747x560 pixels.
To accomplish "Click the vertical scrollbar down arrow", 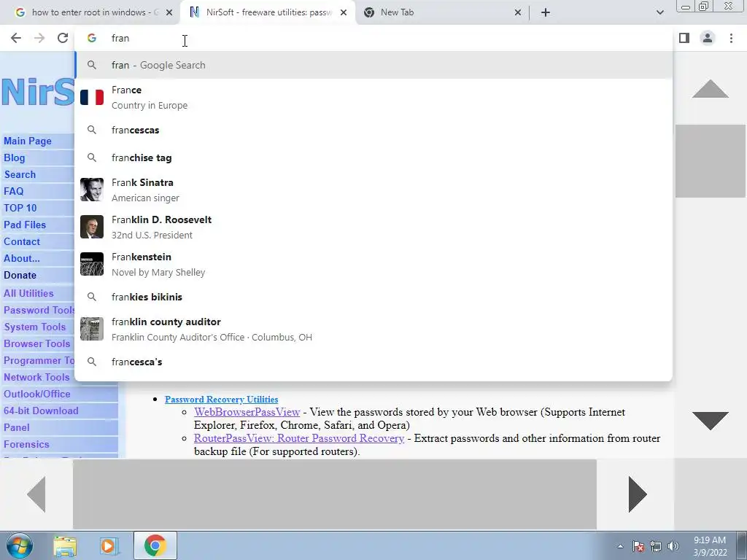I will pyautogui.click(x=711, y=421).
